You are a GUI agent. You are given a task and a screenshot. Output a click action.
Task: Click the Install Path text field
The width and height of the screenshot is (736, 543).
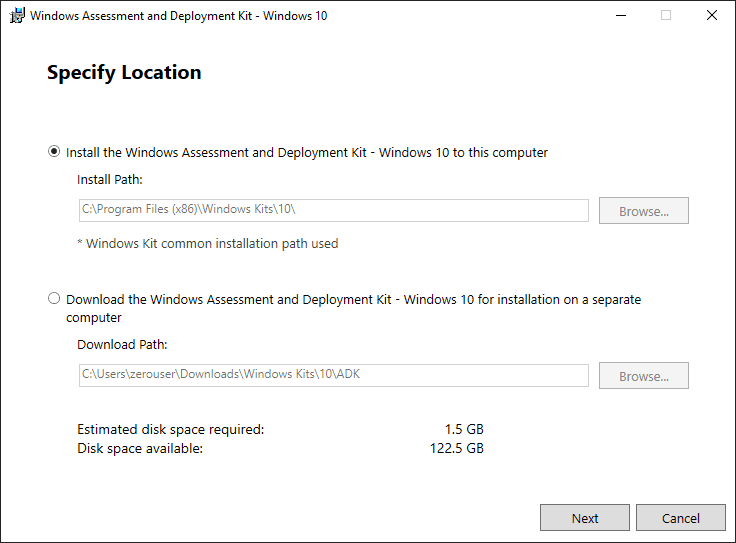(333, 211)
